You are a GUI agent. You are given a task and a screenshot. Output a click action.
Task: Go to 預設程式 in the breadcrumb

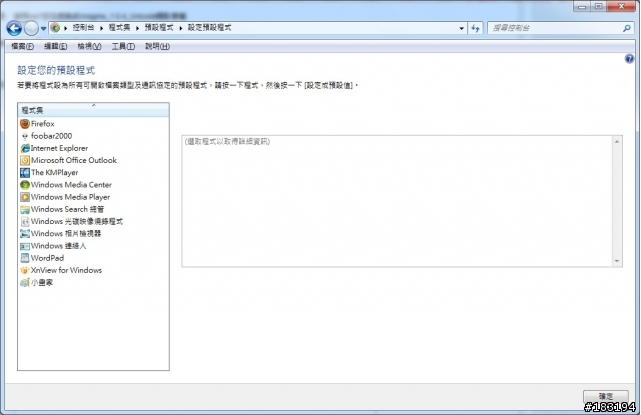159,27
